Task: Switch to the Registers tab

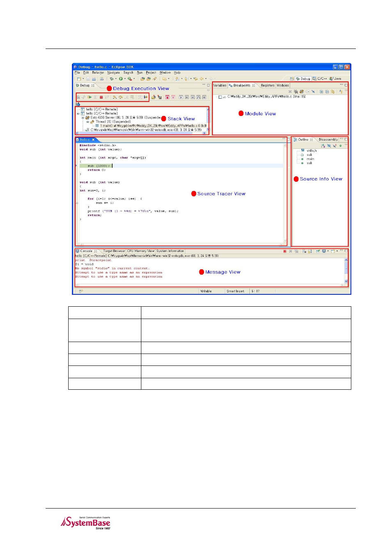Action: 267,86
